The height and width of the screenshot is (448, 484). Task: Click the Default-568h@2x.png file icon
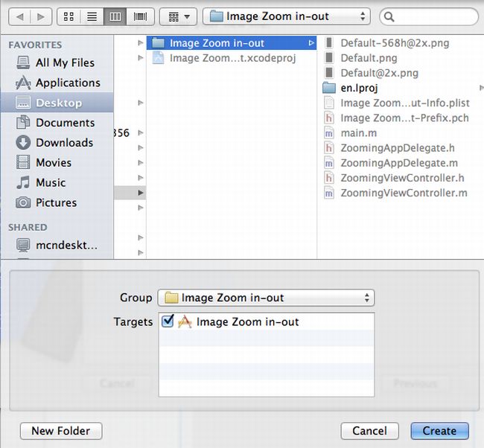pos(329,43)
